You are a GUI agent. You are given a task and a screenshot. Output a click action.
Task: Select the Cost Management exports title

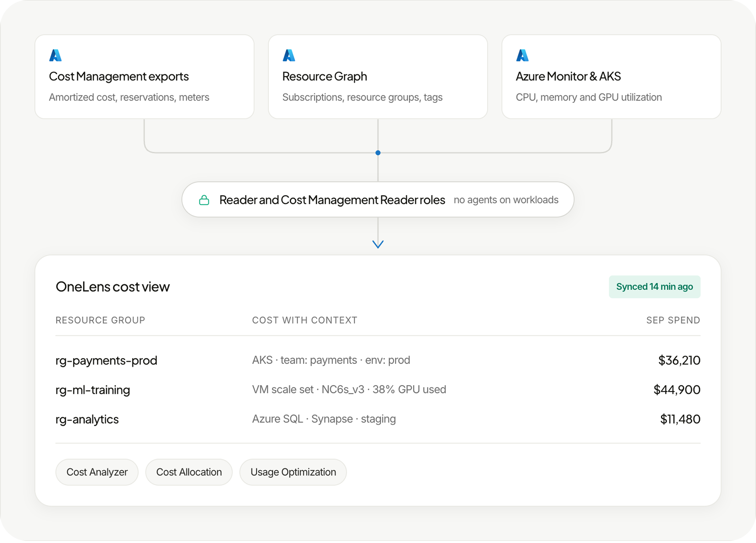tap(119, 76)
